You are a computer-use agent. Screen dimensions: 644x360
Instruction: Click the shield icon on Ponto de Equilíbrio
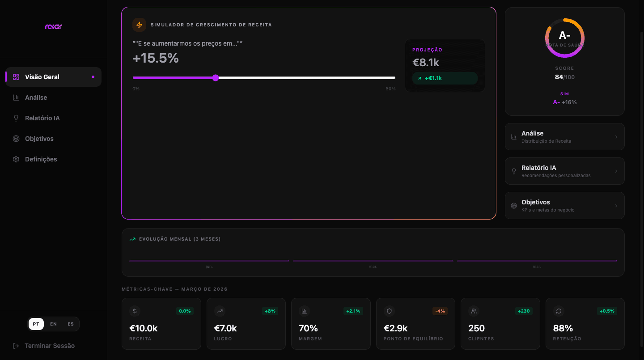tap(389, 311)
